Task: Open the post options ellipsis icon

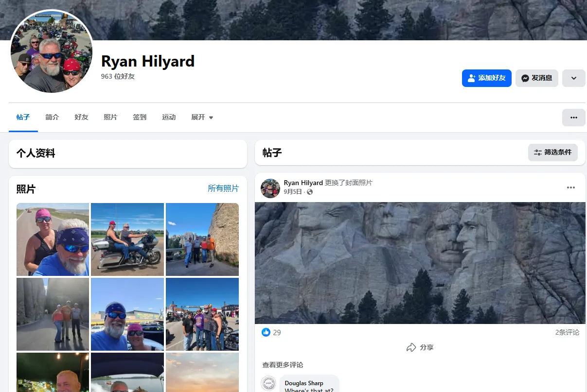Action: [570, 187]
